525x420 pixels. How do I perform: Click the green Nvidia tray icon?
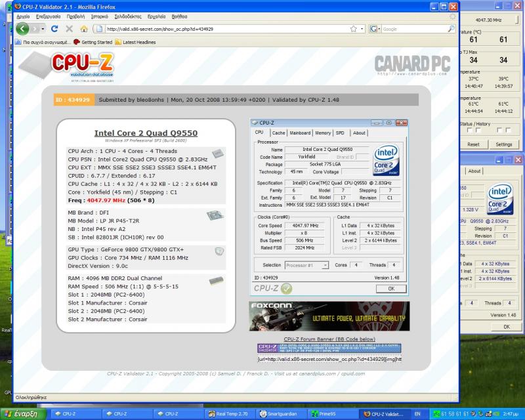[495, 414]
